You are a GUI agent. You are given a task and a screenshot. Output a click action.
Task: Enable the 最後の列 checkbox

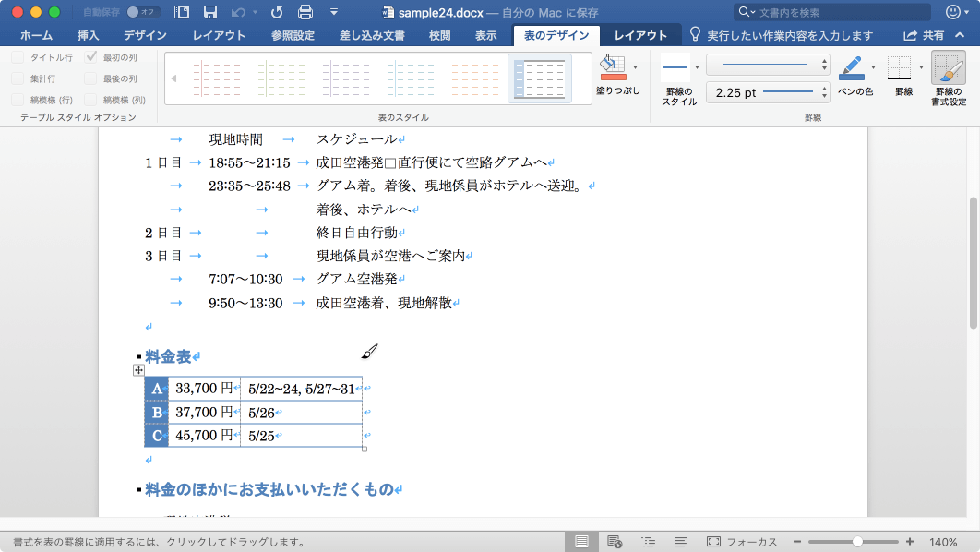(90, 78)
